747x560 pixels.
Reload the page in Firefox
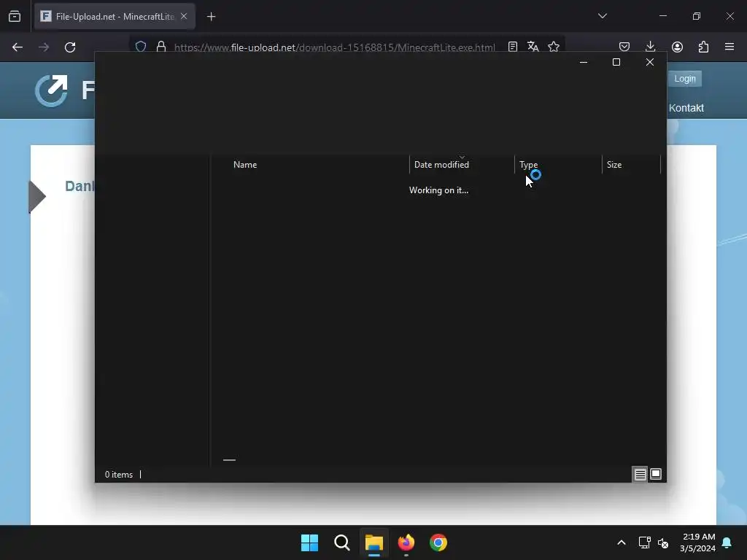(x=70, y=47)
